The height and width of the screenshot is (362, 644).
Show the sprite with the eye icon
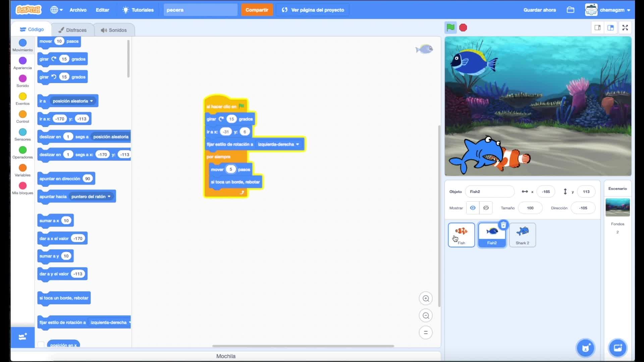tap(473, 208)
